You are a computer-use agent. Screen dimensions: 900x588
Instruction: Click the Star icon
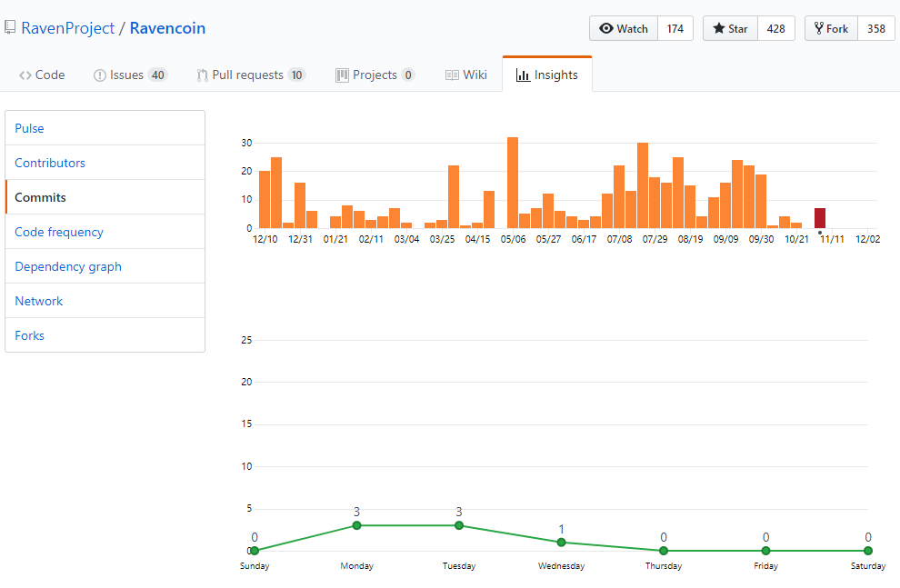coord(718,28)
